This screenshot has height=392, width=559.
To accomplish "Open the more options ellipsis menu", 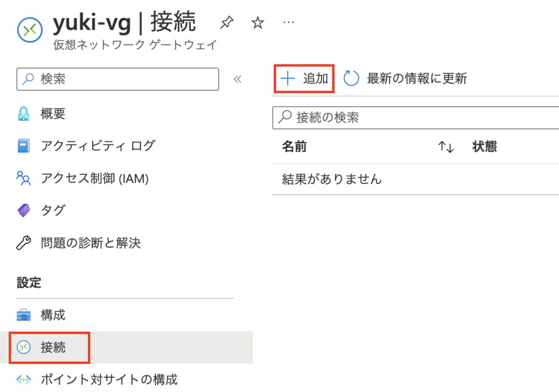I will tap(288, 22).
